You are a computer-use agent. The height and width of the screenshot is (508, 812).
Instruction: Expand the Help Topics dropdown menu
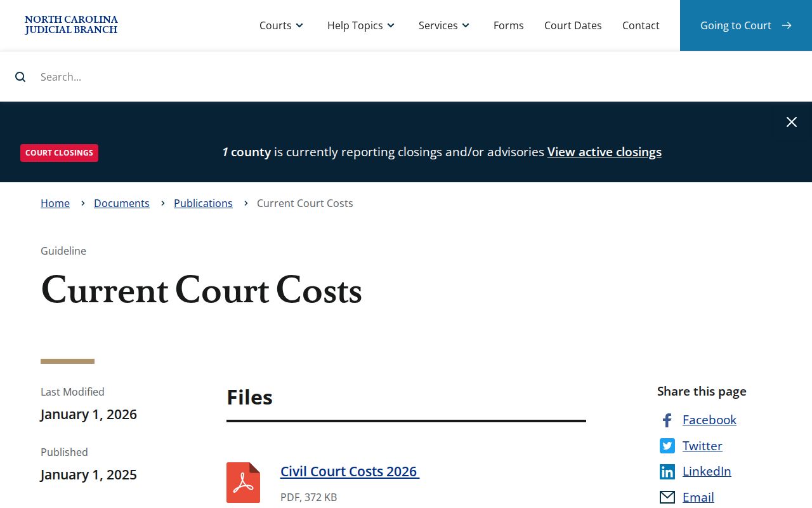pos(361,25)
